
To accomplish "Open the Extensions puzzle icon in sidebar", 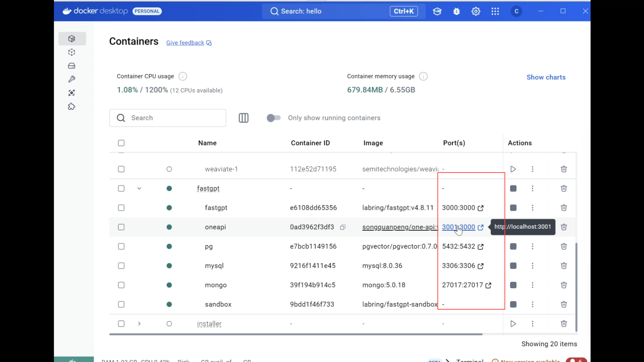I will click(72, 107).
